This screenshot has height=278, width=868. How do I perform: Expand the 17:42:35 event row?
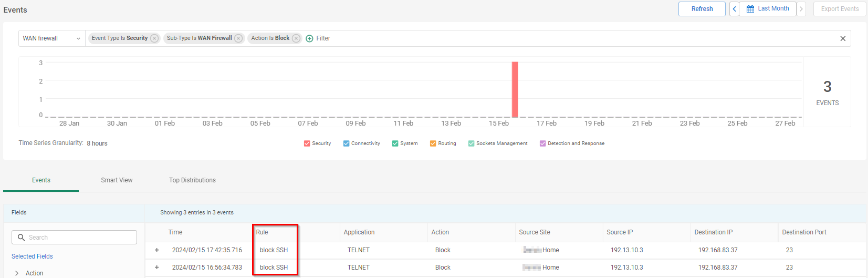tap(156, 250)
